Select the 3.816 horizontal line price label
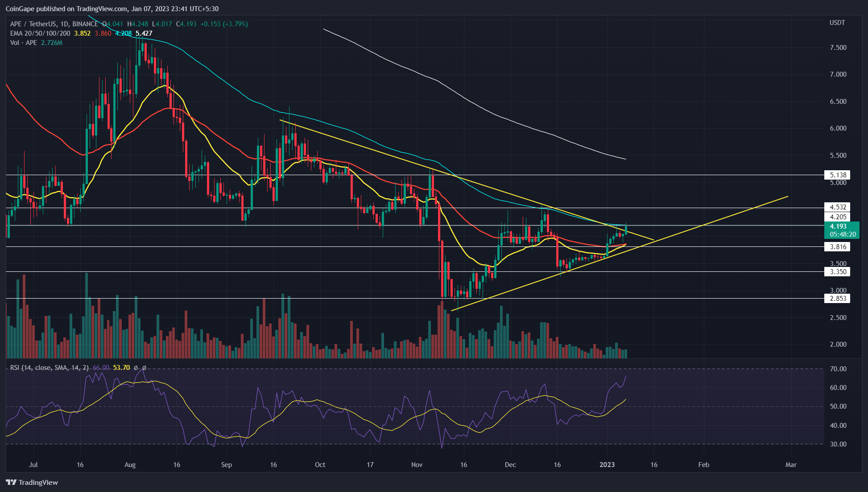The height and width of the screenshot is (492, 868). pos(837,247)
